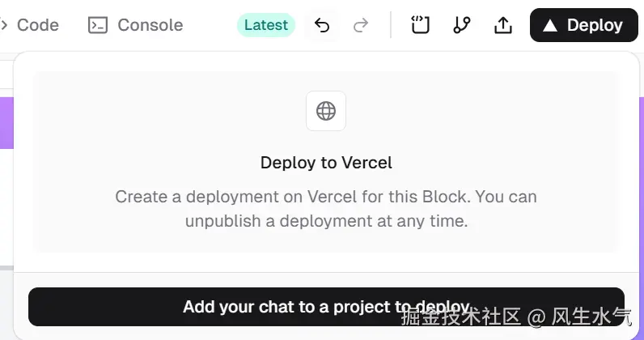Click the purple preview area at left

tap(6, 123)
